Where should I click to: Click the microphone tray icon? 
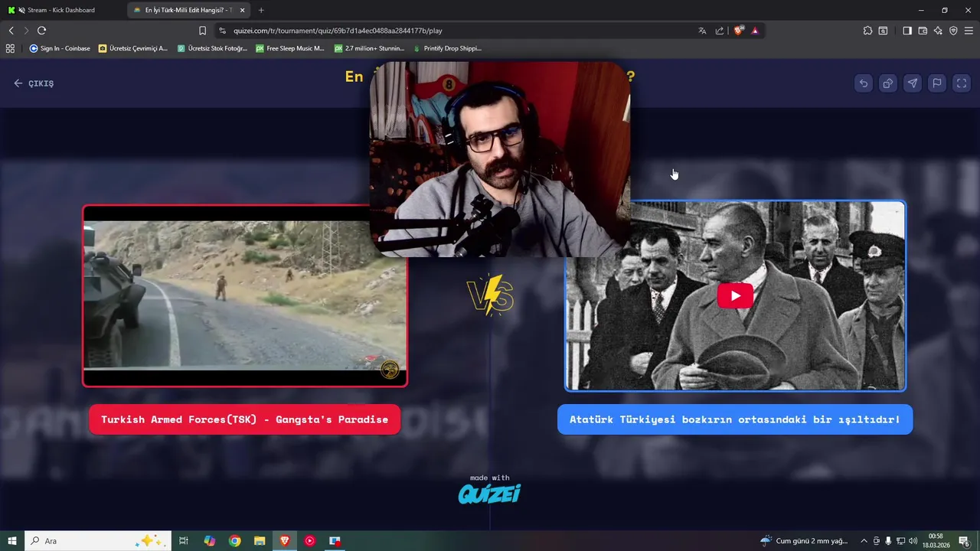coord(888,541)
